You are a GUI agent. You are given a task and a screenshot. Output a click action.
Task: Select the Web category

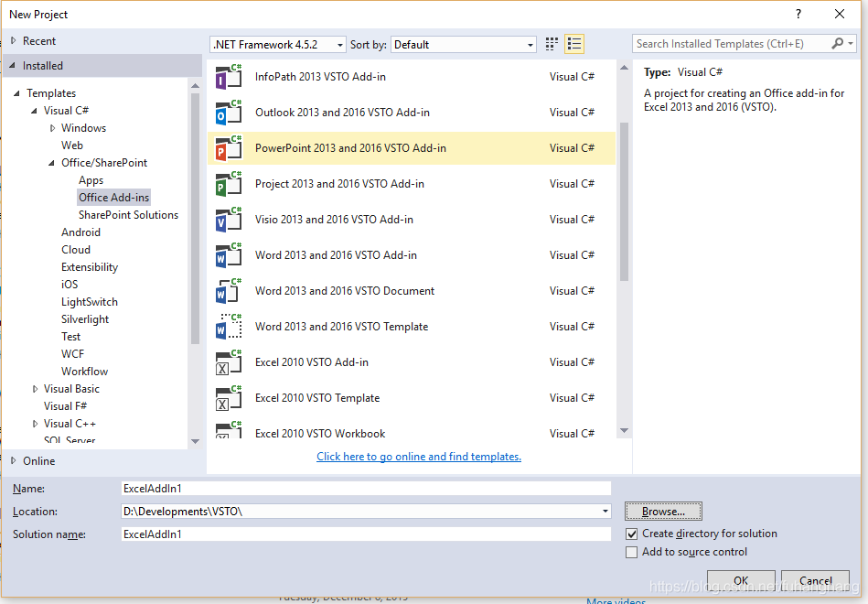pos(72,146)
